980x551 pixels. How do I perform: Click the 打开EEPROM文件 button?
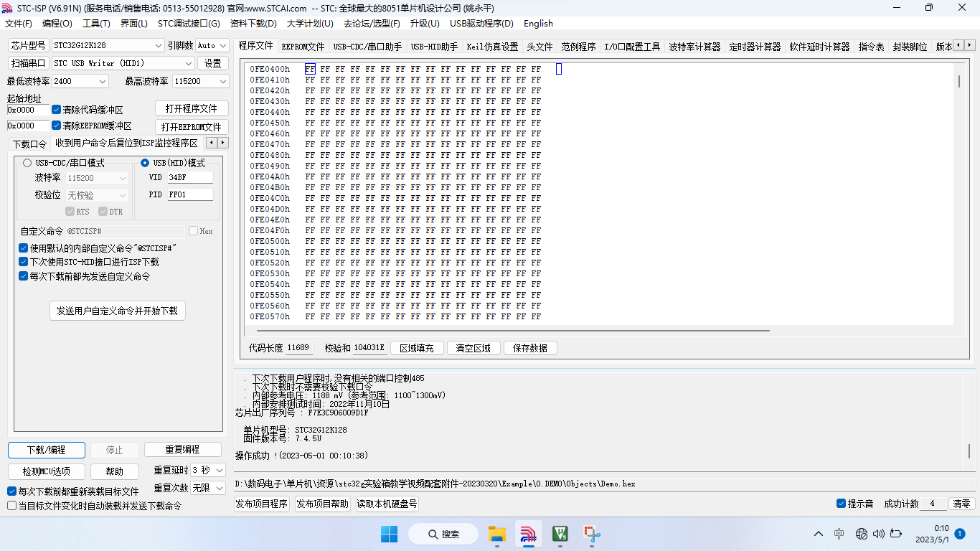point(192,127)
